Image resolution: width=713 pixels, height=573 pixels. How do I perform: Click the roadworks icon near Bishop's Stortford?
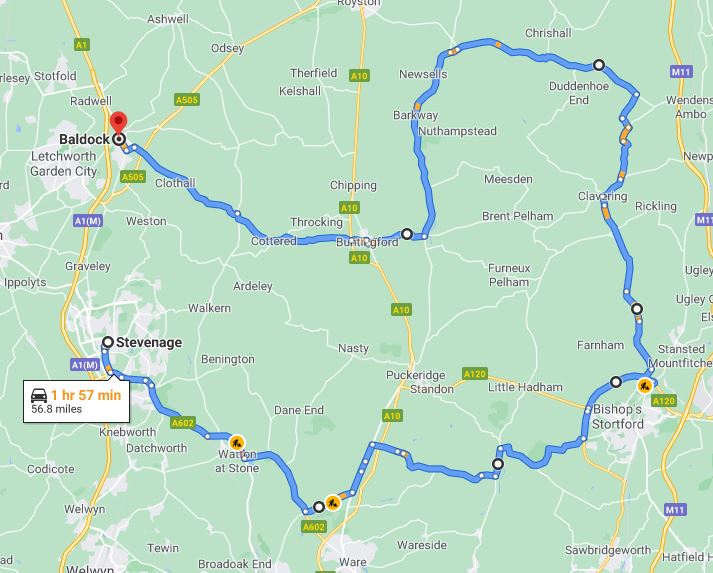pos(644,387)
